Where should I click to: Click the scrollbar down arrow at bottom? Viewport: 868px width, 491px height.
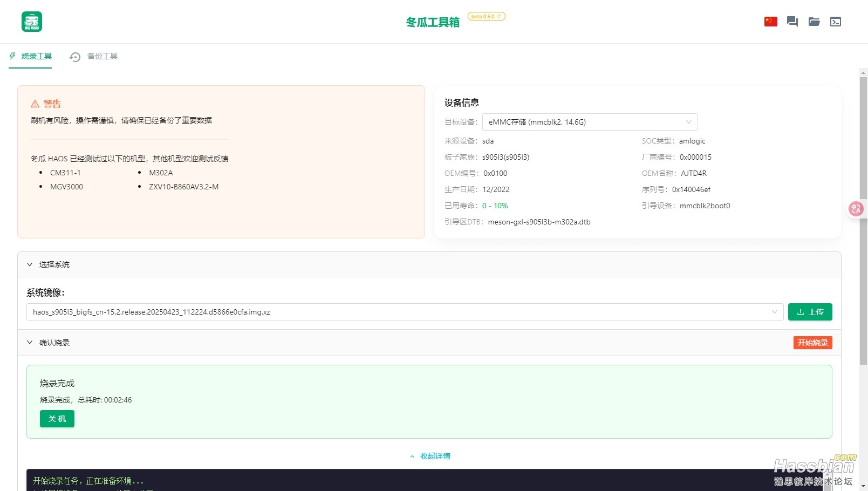point(863,486)
